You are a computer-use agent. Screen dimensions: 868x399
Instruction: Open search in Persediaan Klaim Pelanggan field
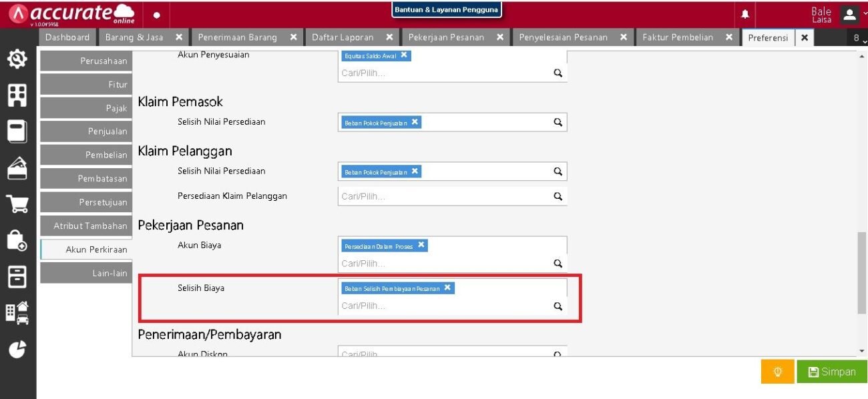[558, 196]
